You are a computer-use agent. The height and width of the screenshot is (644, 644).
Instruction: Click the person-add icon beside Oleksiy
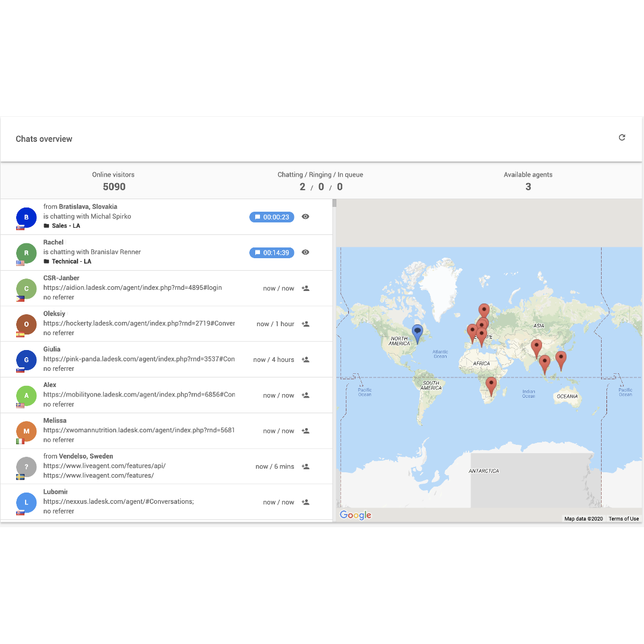pos(305,324)
